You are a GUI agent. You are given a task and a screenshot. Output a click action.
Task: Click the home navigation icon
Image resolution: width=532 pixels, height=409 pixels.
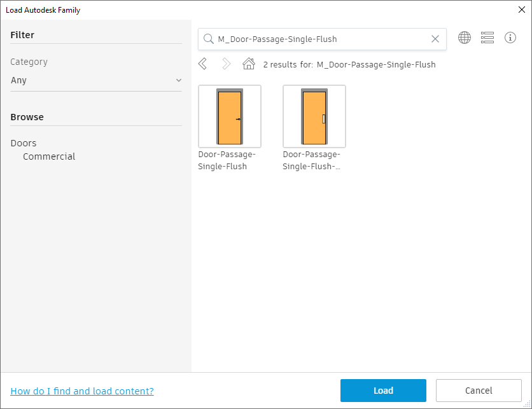pos(249,64)
